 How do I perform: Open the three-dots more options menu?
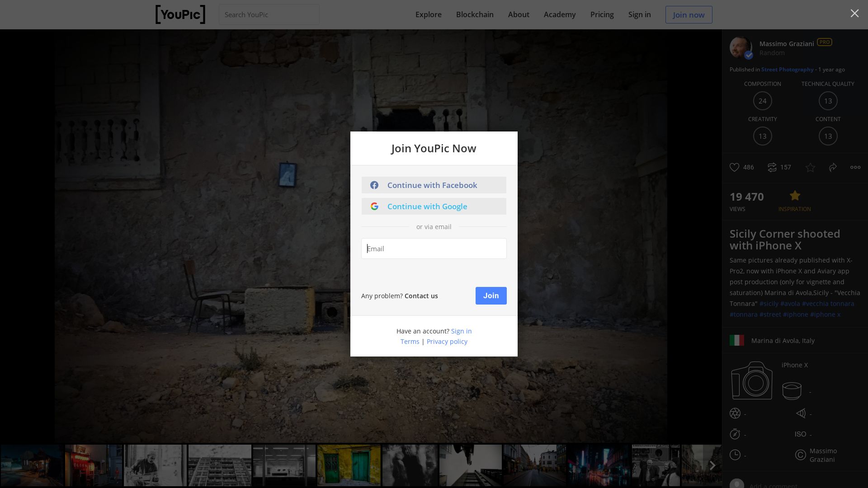tap(855, 167)
